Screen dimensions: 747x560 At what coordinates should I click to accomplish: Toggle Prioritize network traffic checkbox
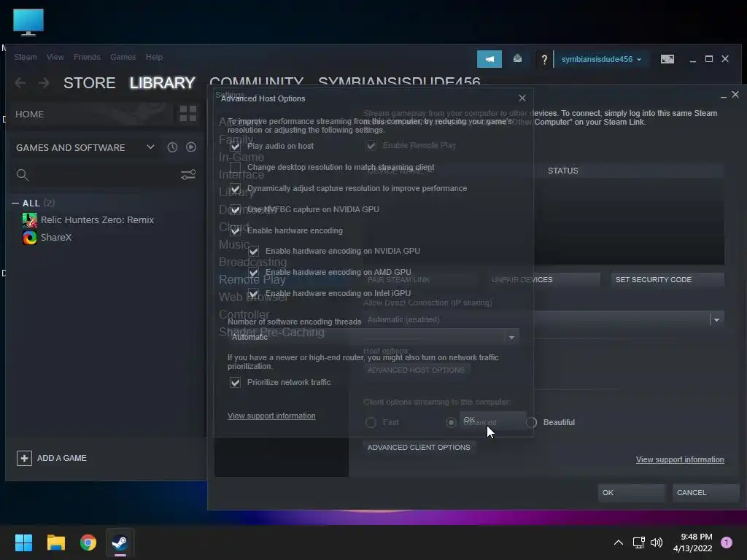235,382
